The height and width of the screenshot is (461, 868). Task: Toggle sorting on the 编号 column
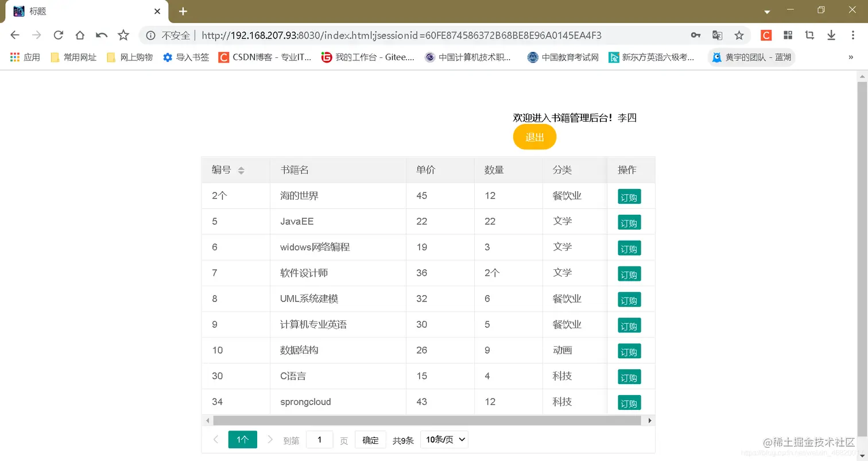(x=241, y=170)
